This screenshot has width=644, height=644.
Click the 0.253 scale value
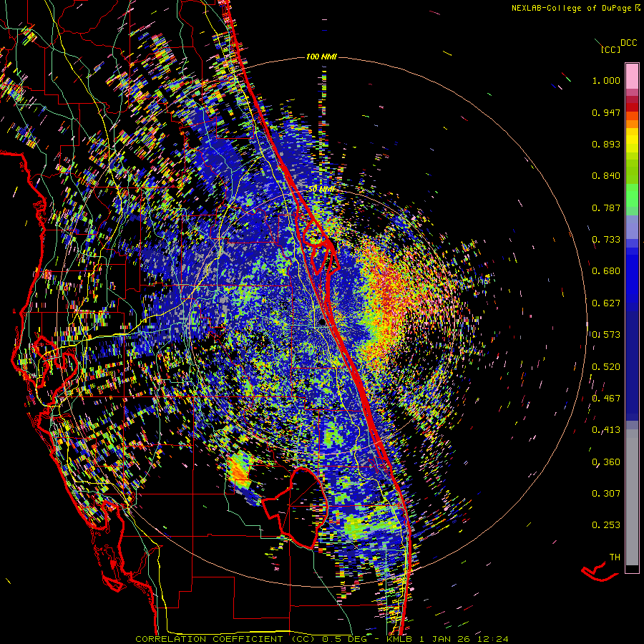point(606,525)
